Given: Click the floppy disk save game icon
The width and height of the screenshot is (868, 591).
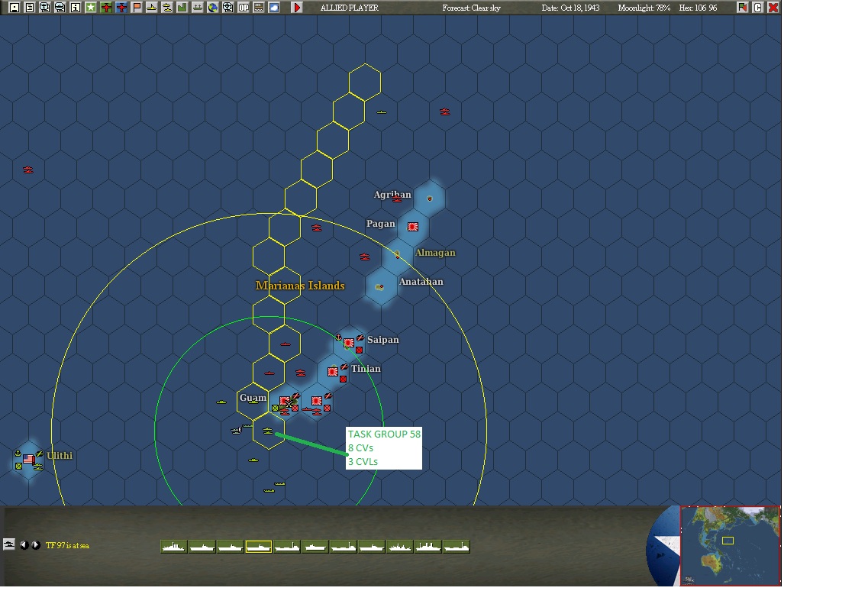Looking at the screenshot, I should pyautogui.click(x=15, y=8).
